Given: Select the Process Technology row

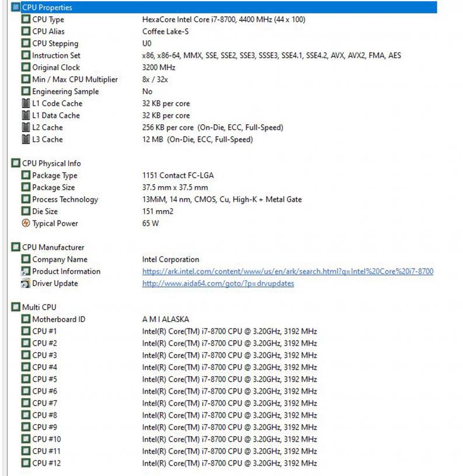Looking at the screenshot, I should coord(224,199).
